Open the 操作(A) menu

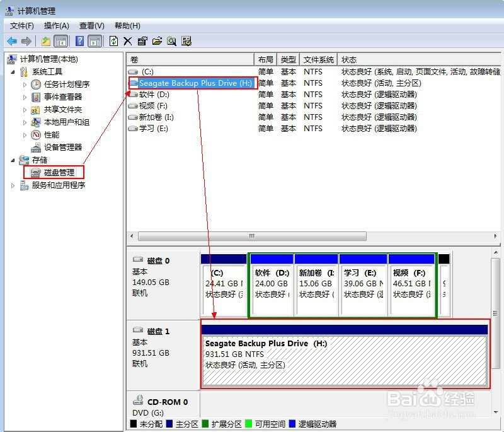[x=56, y=26]
